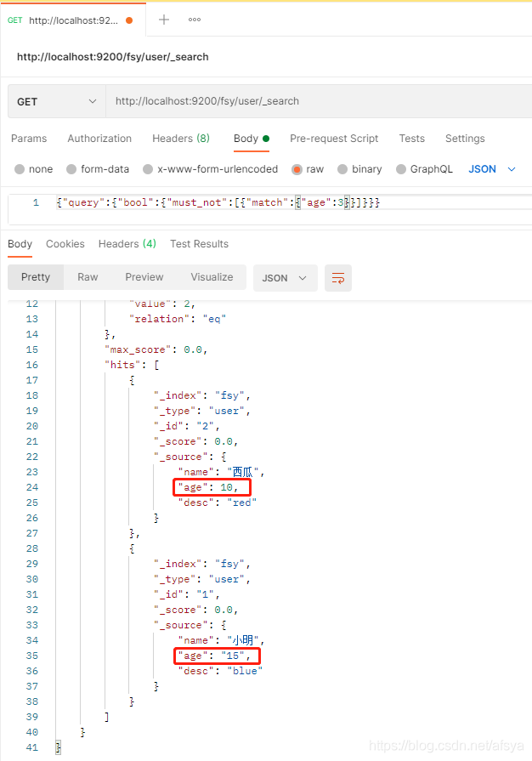This screenshot has height=761, width=532.
Task: Switch to the response Cookies tab
Action: [65, 244]
